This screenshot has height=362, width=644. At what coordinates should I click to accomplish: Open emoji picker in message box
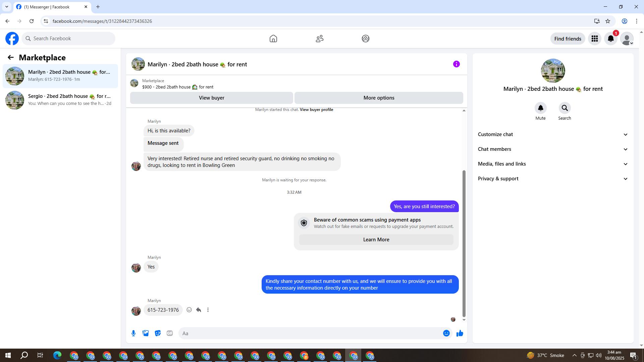[x=446, y=333]
